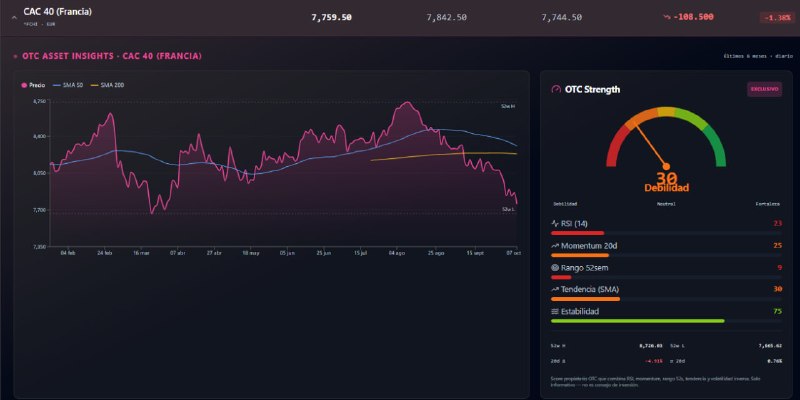Click the 52w L marker on chart
The image size is (800, 400).
(508, 209)
